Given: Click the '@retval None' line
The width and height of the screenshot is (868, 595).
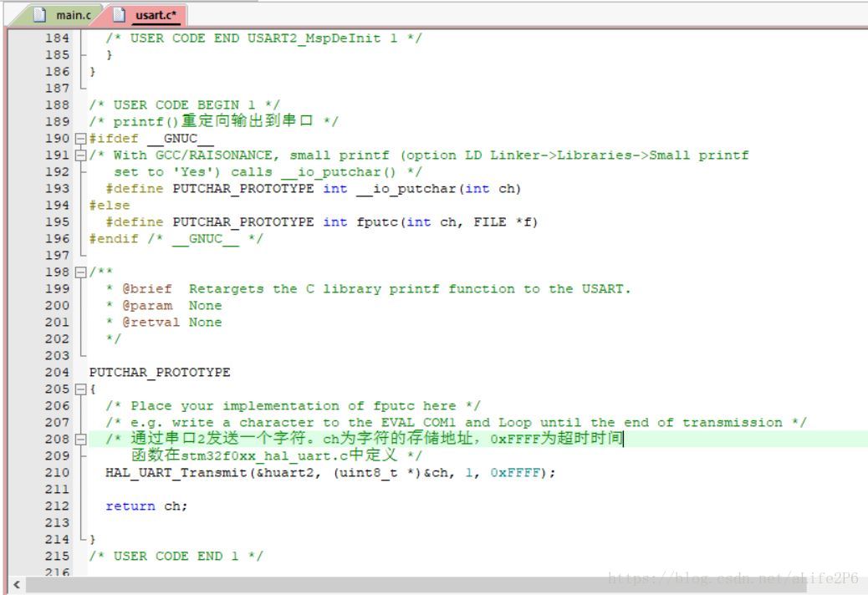Looking at the screenshot, I should (164, 322).
